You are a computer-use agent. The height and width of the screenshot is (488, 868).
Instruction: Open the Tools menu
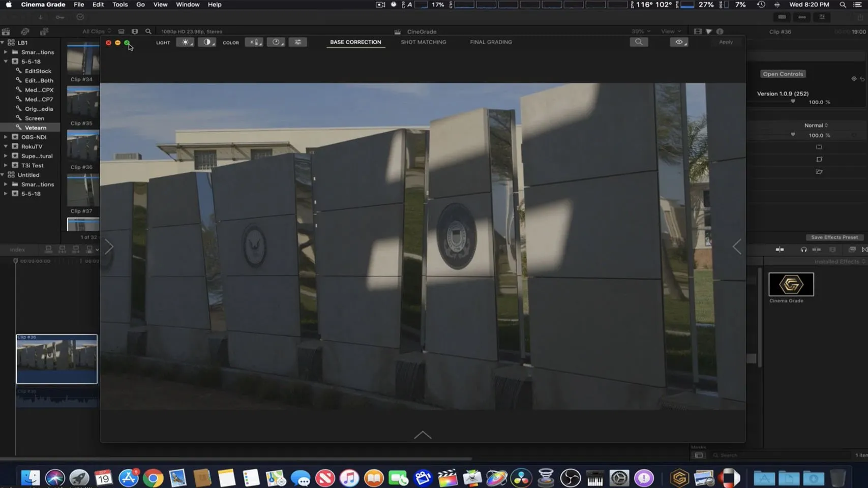(120, 5)
